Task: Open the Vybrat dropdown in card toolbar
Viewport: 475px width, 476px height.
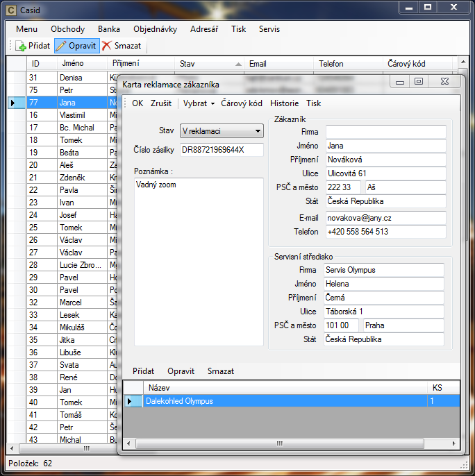Action: [x=199, y=103]
